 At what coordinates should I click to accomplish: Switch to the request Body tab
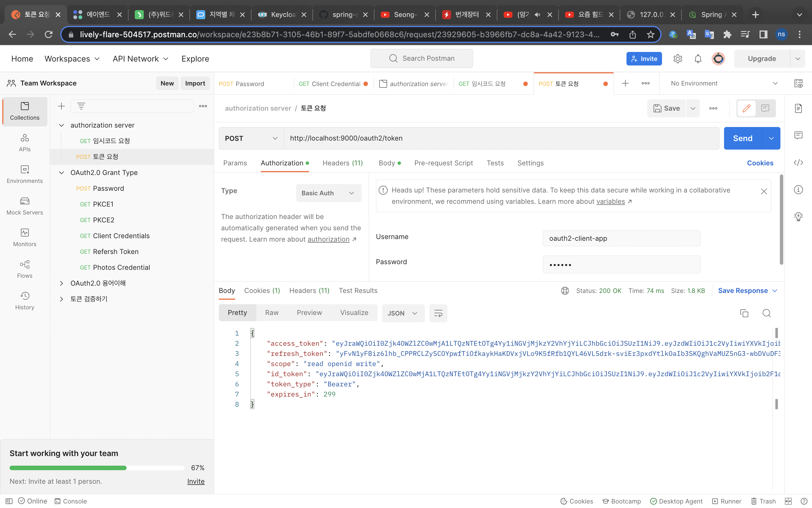pyautogui.click(x=390, y=163)
